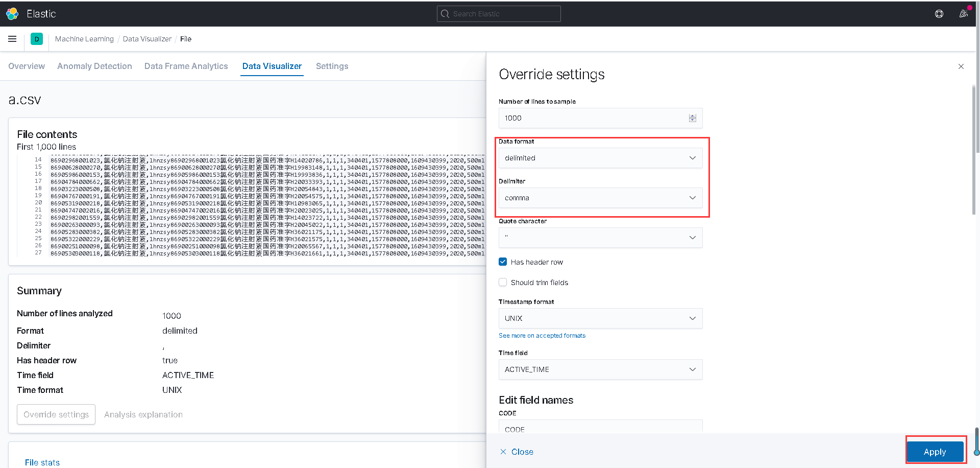
Task: Expand the Delimiter dropdown
Action: tap(600, 198)
